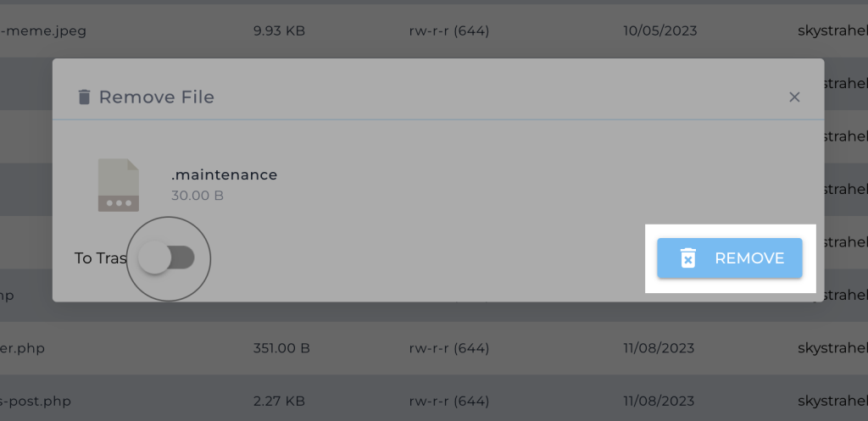This screenshot has width=868, height=421.
Task: Click the 30.00 B file size text
Action: pyautogui.click(x=197, y=196)
